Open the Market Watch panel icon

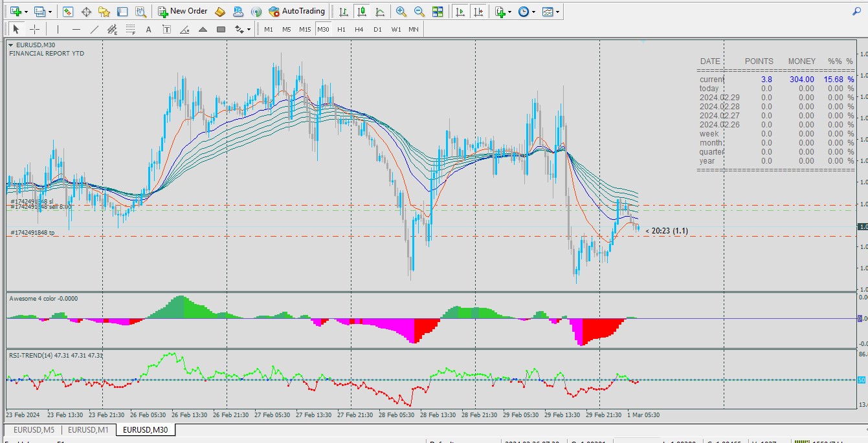[x=68, y=12]
